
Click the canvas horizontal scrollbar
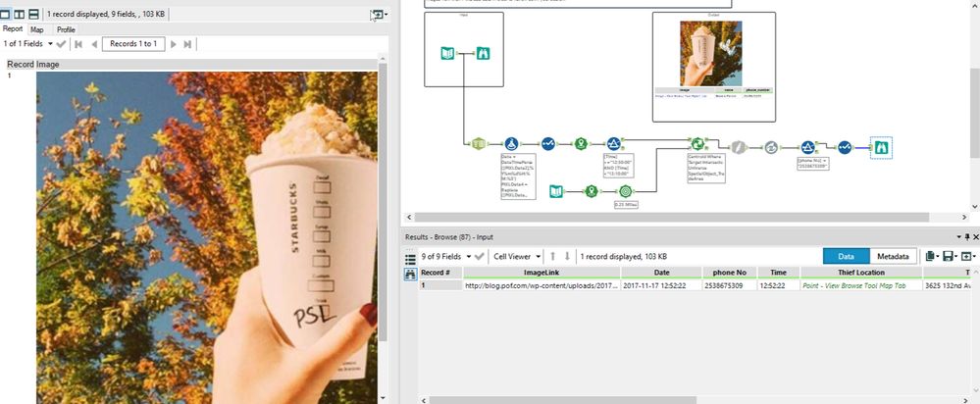pos(672,218)
